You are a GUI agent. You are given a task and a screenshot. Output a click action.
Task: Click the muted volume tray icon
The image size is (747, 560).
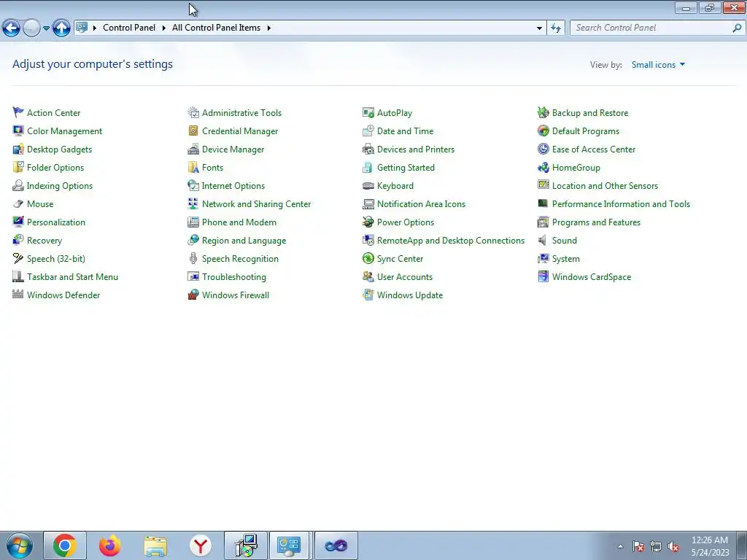pos(673,547)
